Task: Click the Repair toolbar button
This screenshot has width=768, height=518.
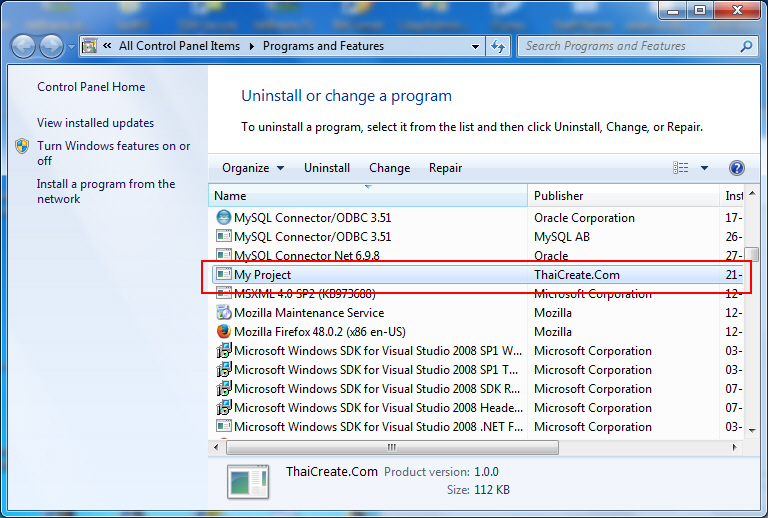Action: pos(445,168)
